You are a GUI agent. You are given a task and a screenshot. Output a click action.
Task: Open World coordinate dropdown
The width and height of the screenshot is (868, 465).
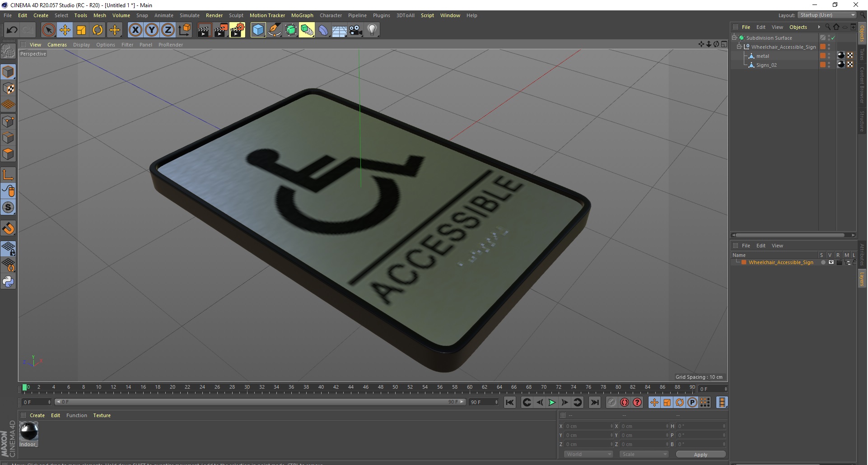coord(588,454)
